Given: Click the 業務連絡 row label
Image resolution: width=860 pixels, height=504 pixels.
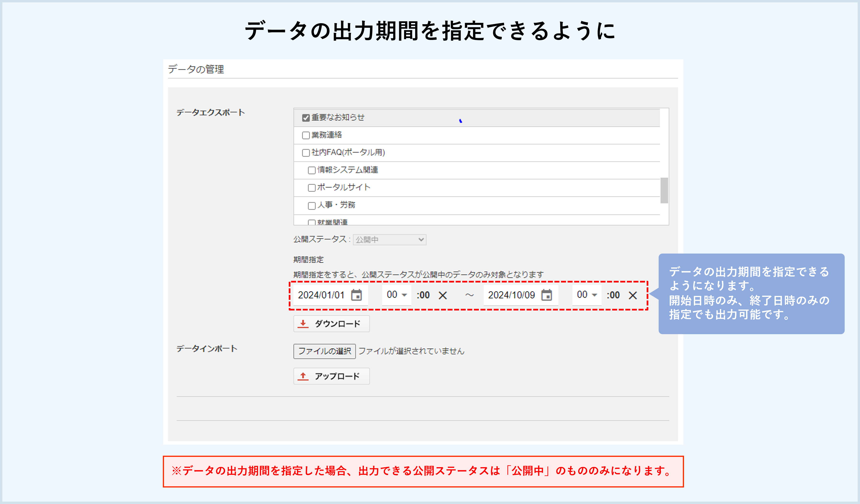Looking at the screenshot, I should pos(327,135).
